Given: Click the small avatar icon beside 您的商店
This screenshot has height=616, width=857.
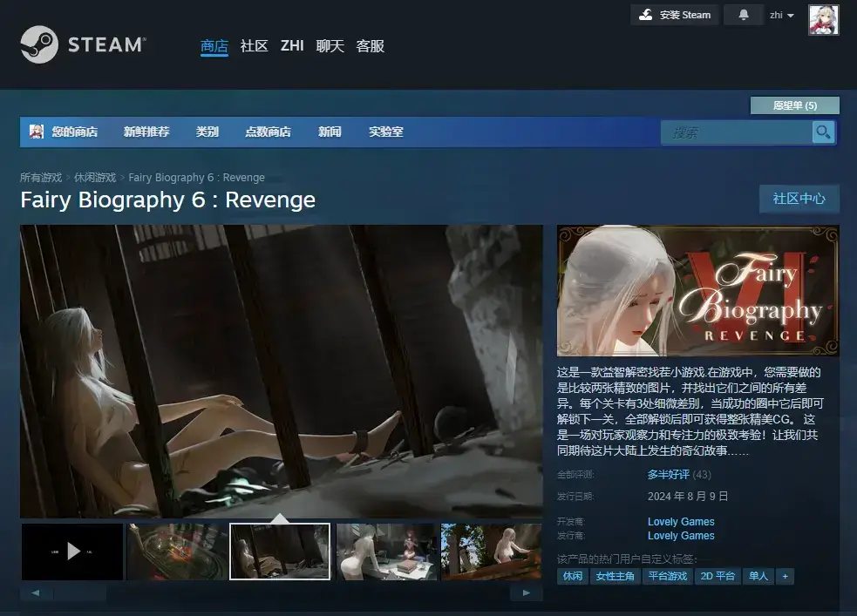Looking at the screenshot, I should (37, 131).
